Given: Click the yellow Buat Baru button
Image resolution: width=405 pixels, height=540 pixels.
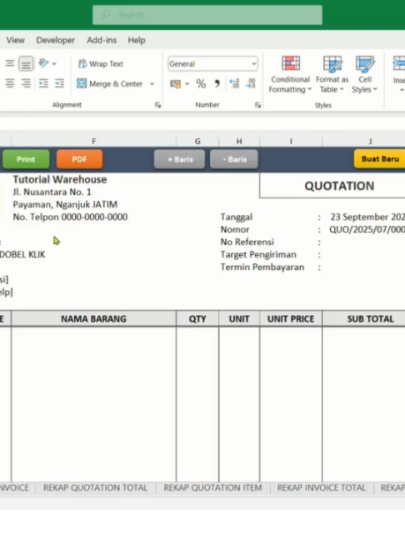Looking at the screenshot, I should click(380, 159).
